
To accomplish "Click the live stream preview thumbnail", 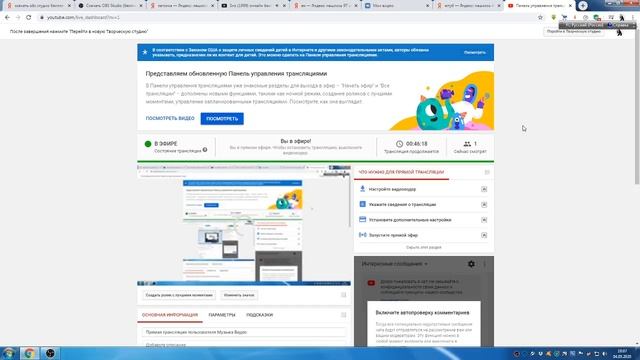I will coord(244,225).
